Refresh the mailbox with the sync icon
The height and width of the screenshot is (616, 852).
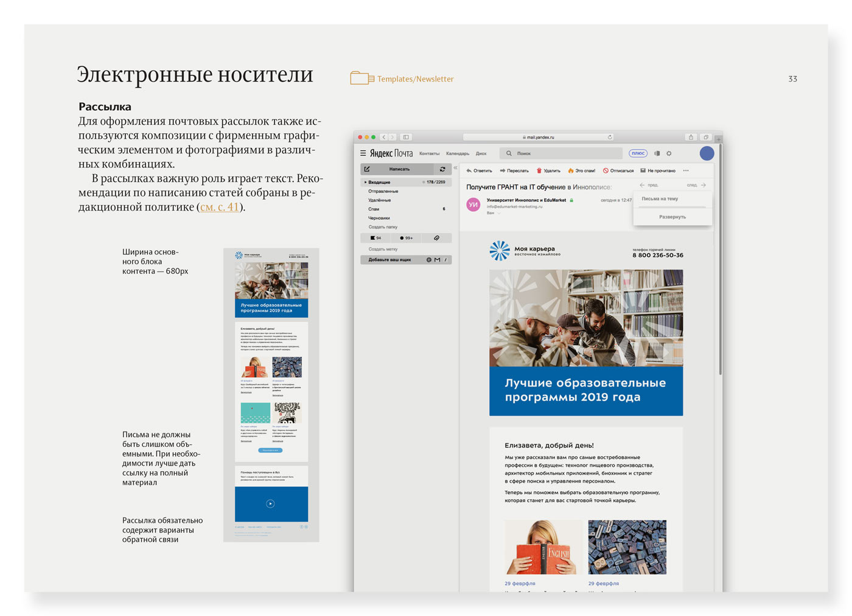click(x=442, y=169)
